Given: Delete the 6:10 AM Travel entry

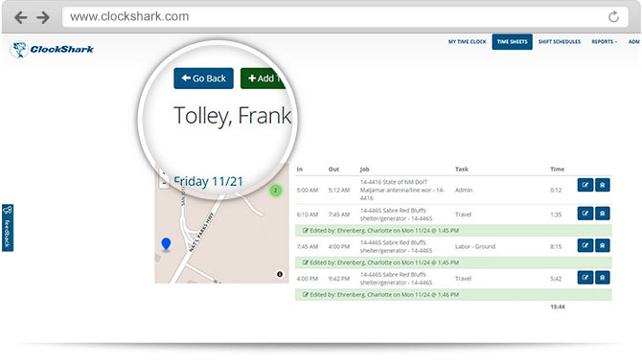Looking at the screenshot, I should coord(603,214).
